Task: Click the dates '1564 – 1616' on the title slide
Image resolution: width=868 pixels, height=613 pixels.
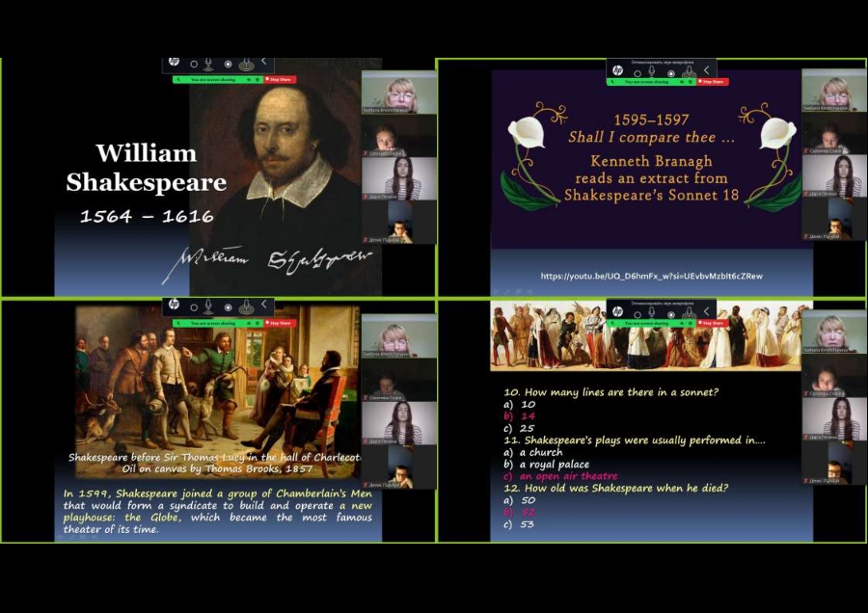Action: tap(148, 216)
